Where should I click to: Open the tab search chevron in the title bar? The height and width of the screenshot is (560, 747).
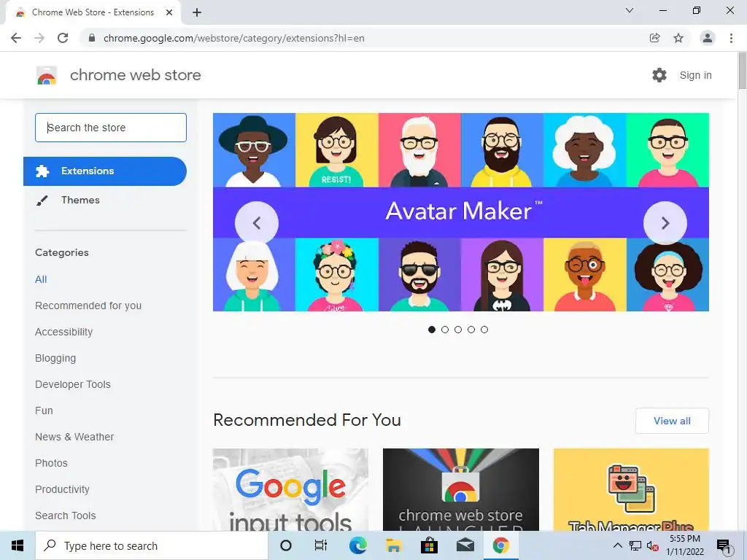pyautogui.click(x=630, y=10)
